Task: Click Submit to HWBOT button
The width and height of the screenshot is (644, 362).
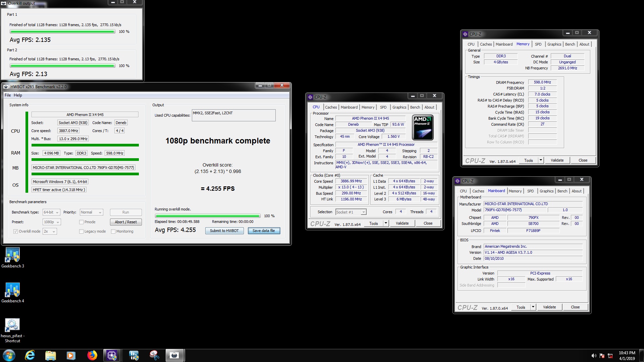Action: [x=224, y=231]
